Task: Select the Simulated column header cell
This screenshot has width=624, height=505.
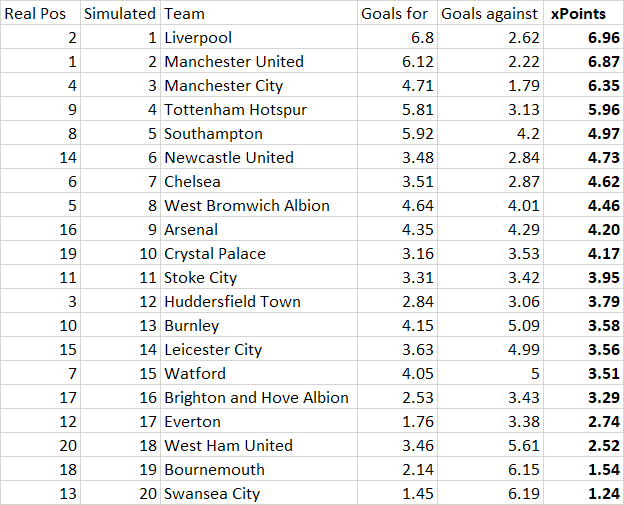Action: [x=119, y=14]
